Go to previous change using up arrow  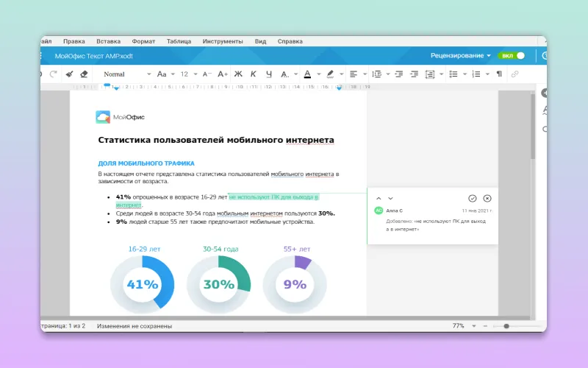379,199
